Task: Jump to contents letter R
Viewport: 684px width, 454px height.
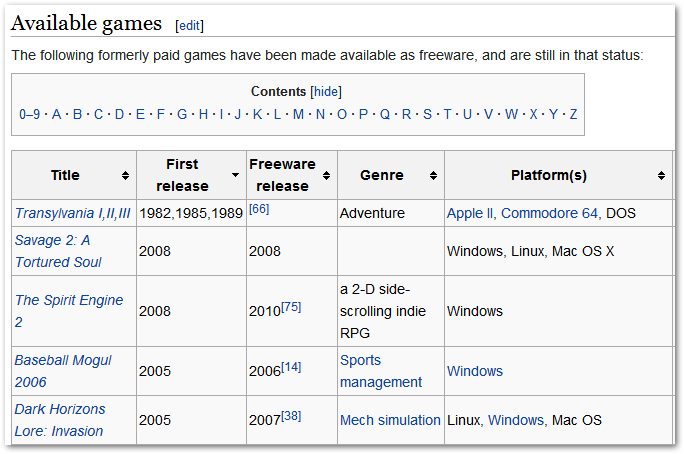Action: click(x=406, y=114)
